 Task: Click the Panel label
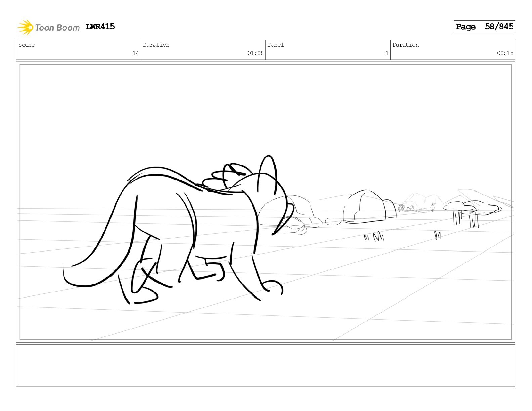point(276,45)
